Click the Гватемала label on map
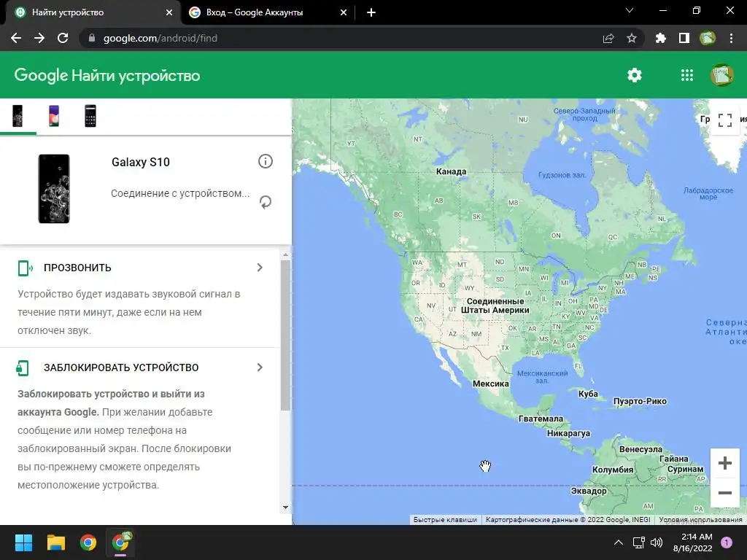 (541, 419)
